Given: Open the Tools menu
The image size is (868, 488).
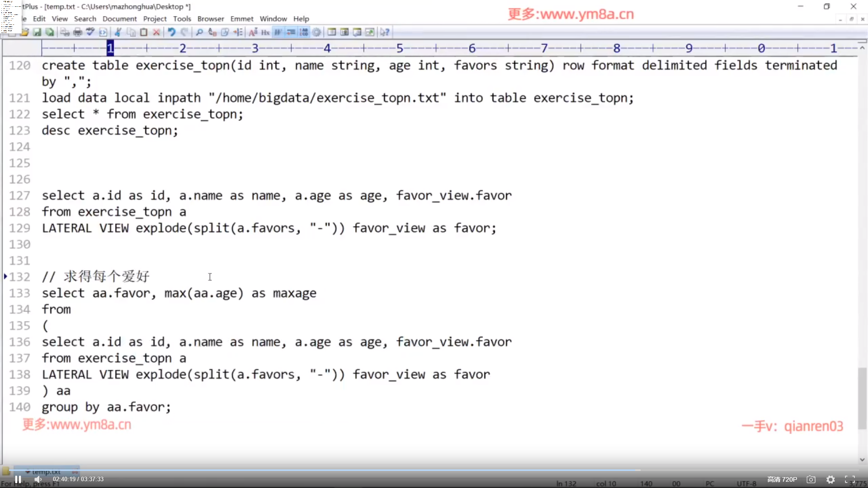Looking at the screenshot, I should pyautogui.click(x=182, y=19).
